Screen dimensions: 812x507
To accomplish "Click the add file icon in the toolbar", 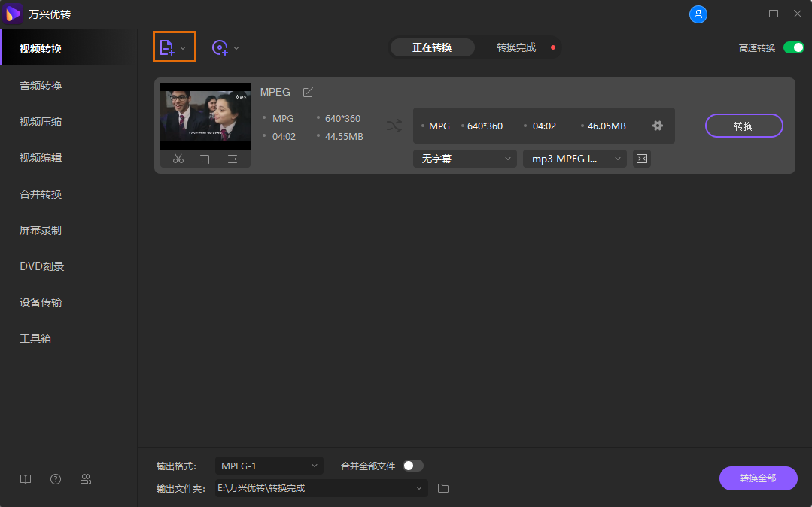I will click(169, 47).
